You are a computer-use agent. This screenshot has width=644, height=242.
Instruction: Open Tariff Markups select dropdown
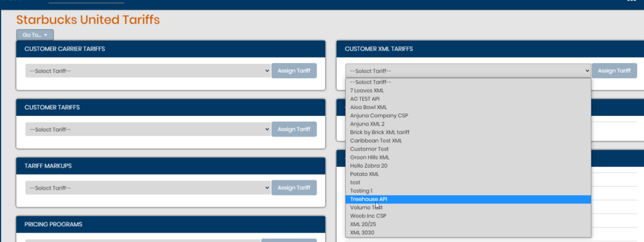(147, 188)
